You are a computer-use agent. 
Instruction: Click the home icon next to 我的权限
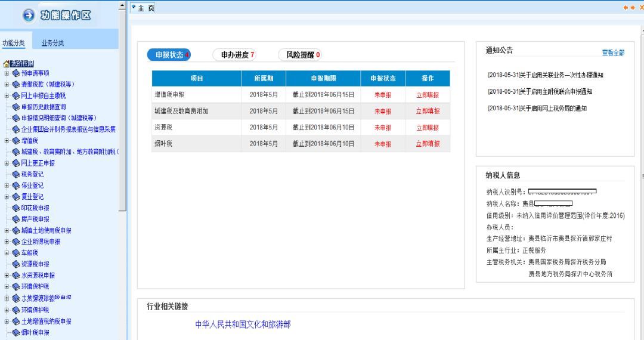click(6, 64)
